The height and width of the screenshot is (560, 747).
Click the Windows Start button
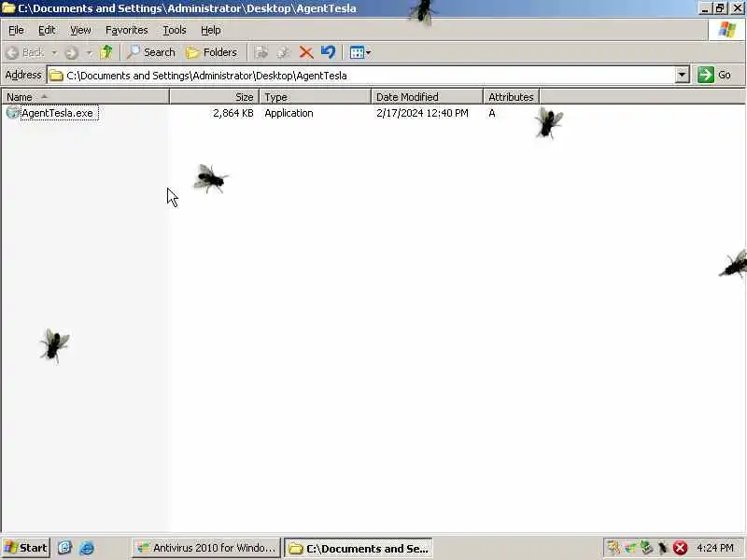click(x=26, y=548)
